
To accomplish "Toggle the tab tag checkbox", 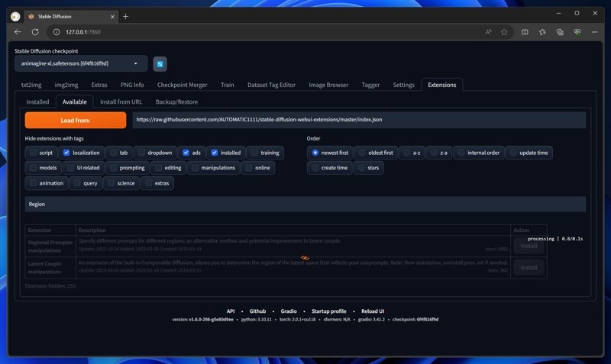I will pos(113,153).
